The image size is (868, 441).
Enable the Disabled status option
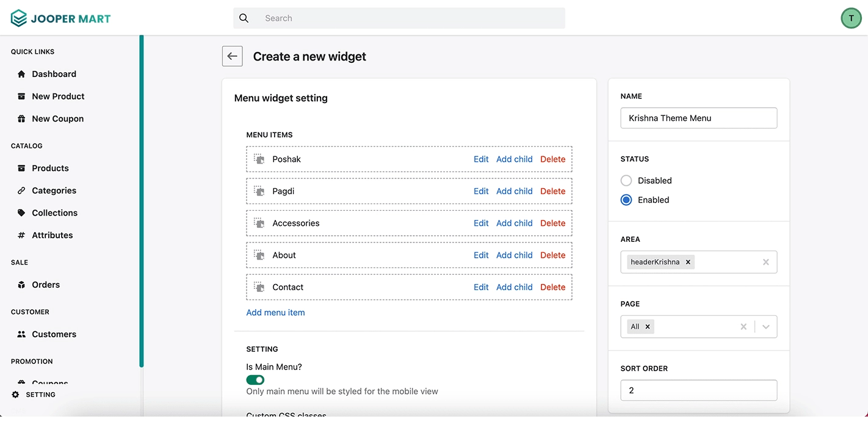point(626,180)
